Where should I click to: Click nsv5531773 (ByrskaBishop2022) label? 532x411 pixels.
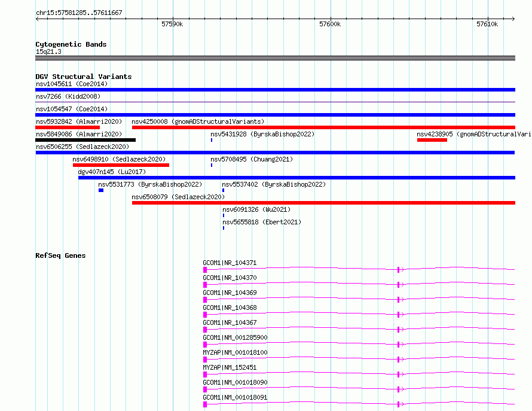[150, 184]
